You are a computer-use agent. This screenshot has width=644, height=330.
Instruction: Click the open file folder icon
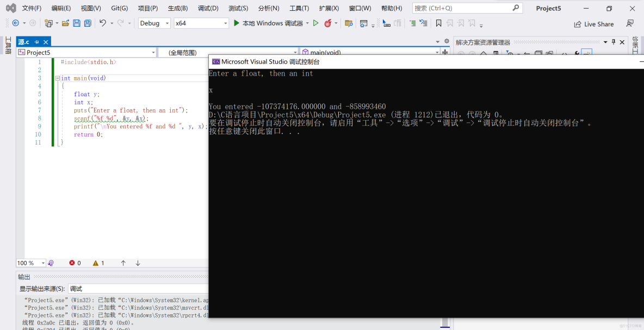click(x=65, y=23)
